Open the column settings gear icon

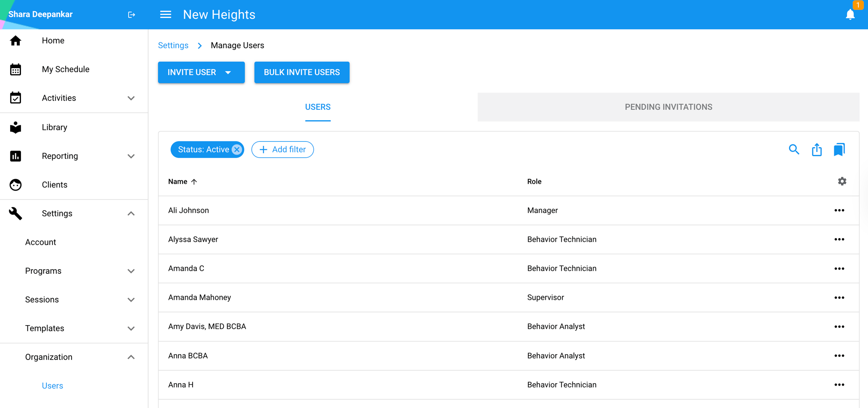coord(842,181)
